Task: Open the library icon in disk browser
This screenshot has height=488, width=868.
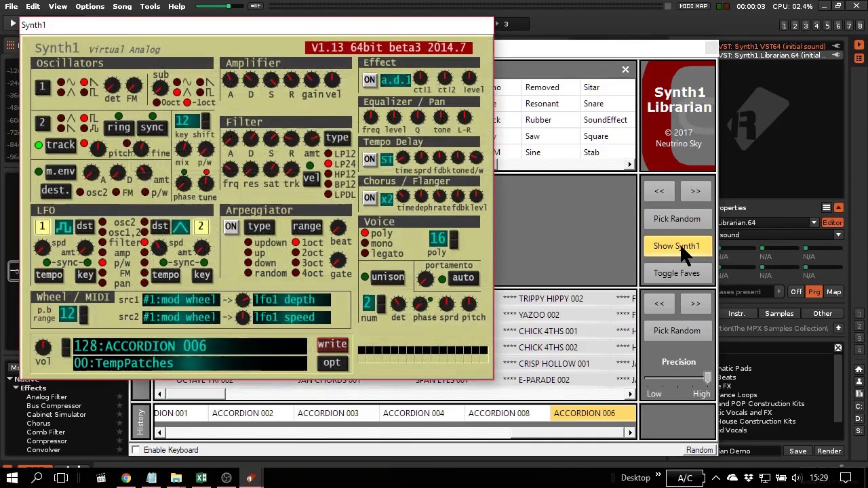Action: (x=859, y=394)
